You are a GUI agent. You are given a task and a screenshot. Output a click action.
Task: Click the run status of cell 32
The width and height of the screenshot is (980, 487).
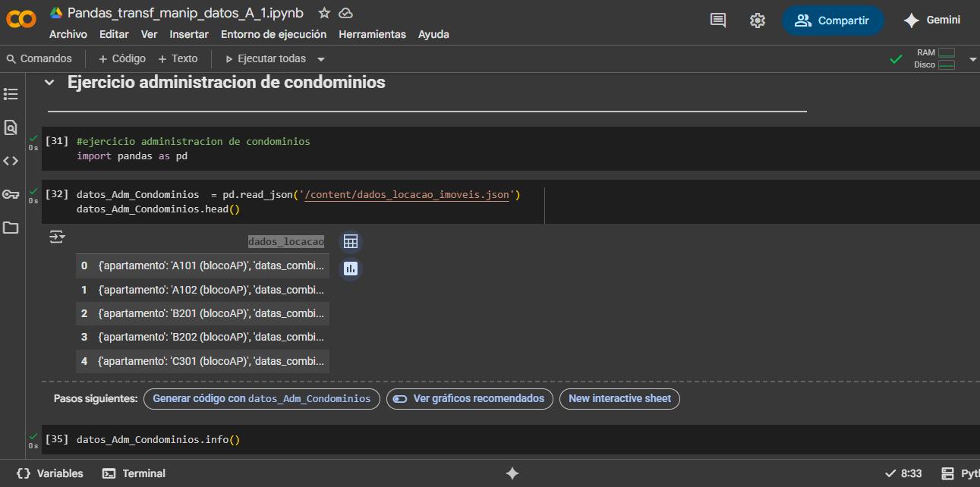[x=33, y=195]
